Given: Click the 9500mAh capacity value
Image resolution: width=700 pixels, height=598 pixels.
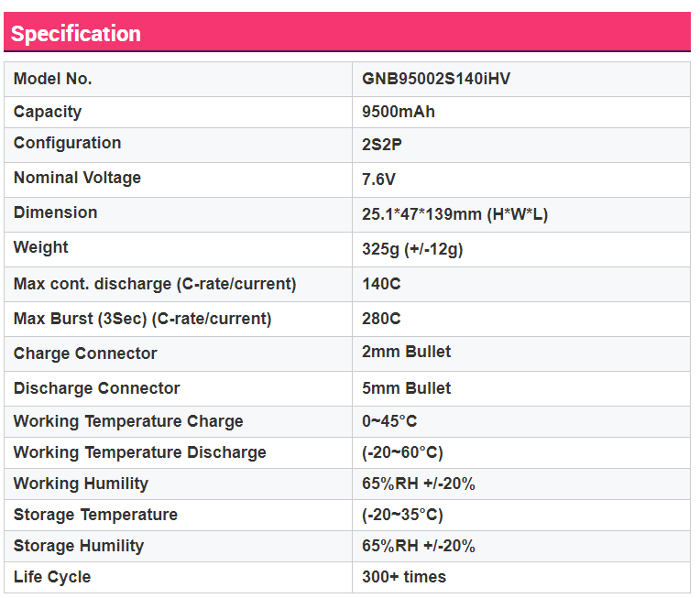Looking at the screenshot, I should [399, 112].
